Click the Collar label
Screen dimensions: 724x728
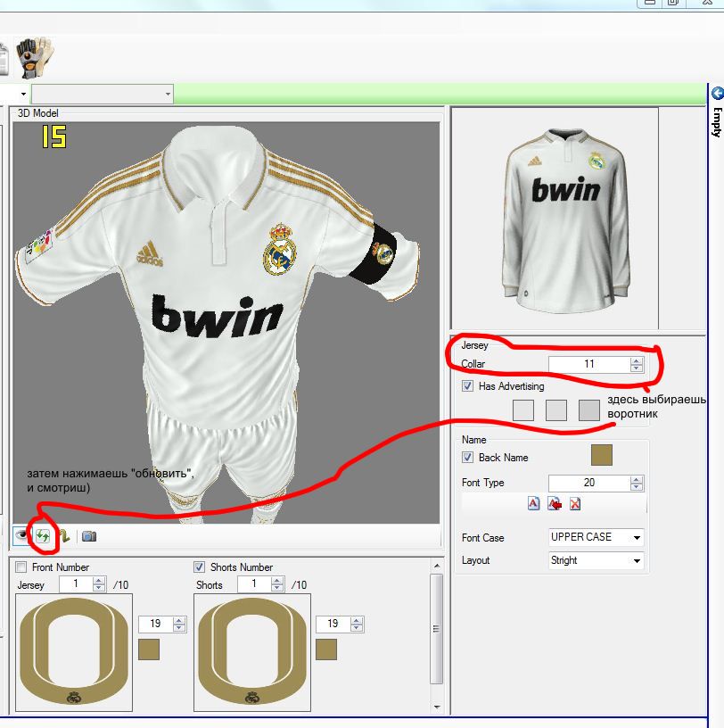click(473, 364)
